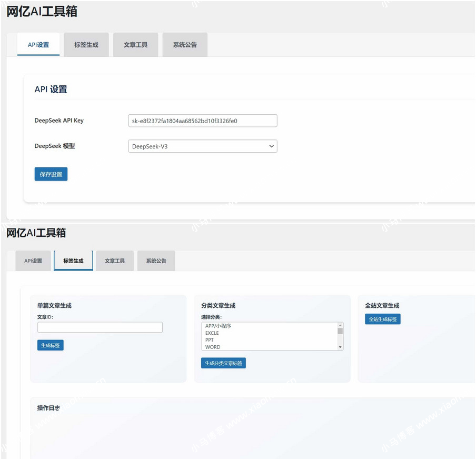The height and width of the screenshot is (460, 476).
Task: Focus the 文章ID text field
Action: [100, 327]
